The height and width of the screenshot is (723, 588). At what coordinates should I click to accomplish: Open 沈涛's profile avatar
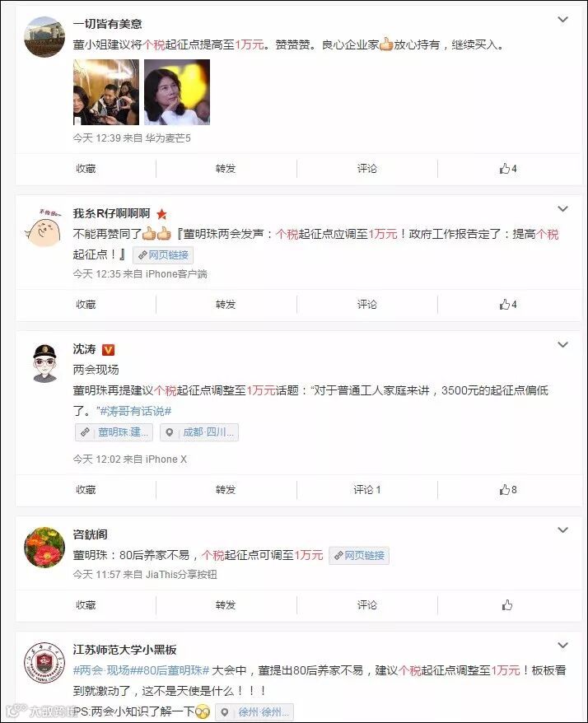click(44, 363)
